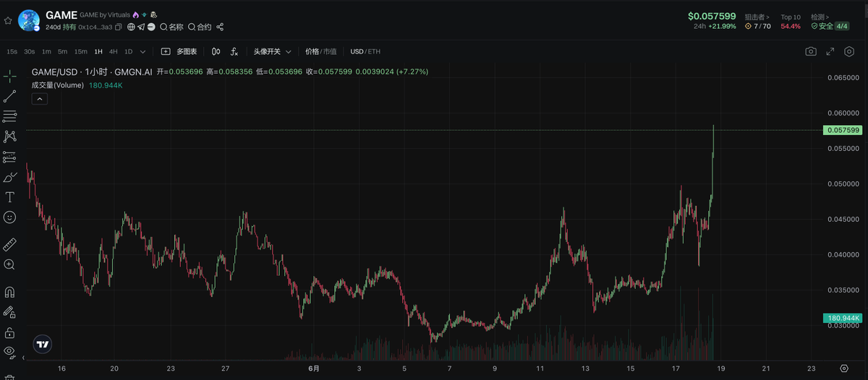Open the 检测 security check link
Image resolution: width=868 pixels, height=380 pixels.
click(x=820, y=17)
